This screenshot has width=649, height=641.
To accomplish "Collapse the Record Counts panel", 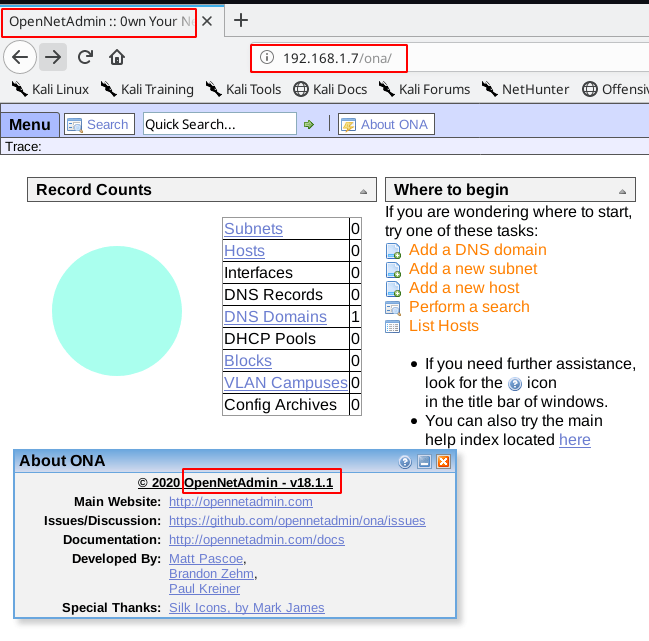I will coord(363,191).
